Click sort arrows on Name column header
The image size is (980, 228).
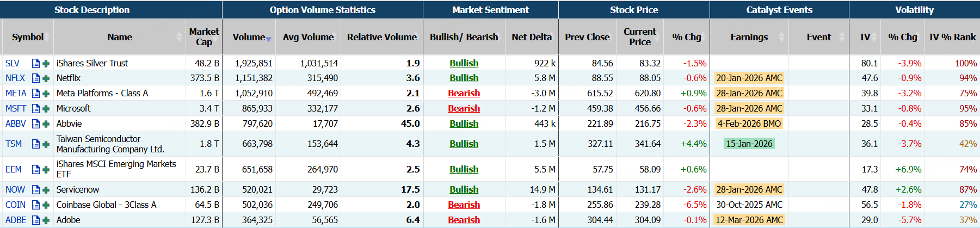point(179,37)
